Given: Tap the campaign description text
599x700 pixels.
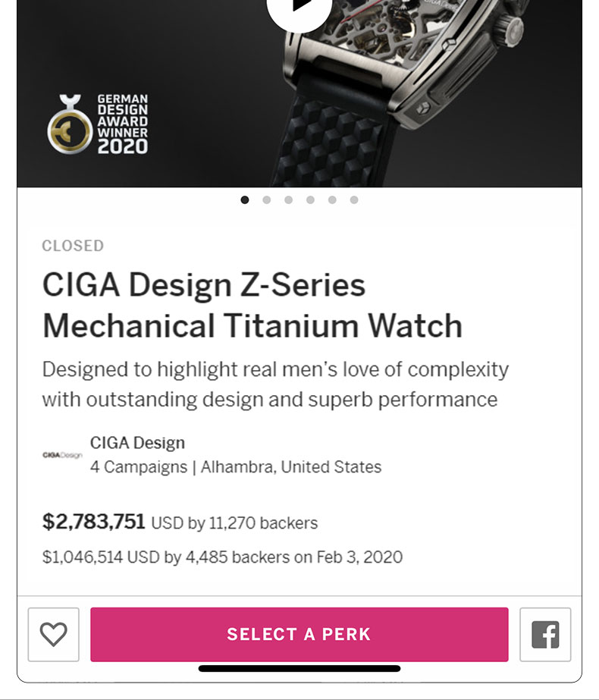Looking at the screenshot, I should 275,385.
